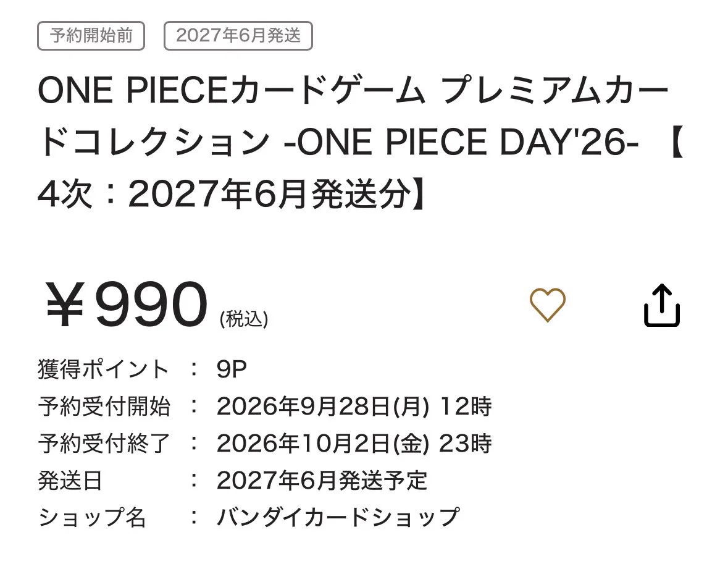Open the バンダイカードショップ shop link
728x561 pixels.
pos(338,517)
